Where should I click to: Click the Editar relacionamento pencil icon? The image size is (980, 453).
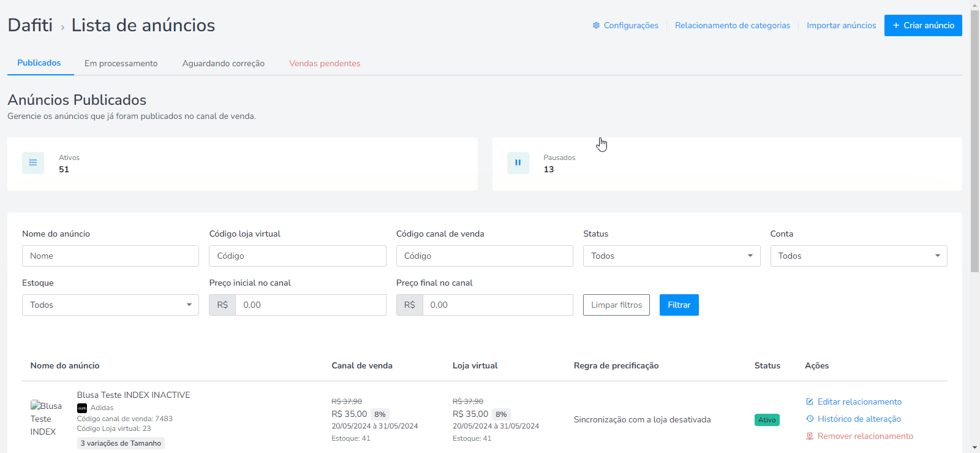point(810,402)
